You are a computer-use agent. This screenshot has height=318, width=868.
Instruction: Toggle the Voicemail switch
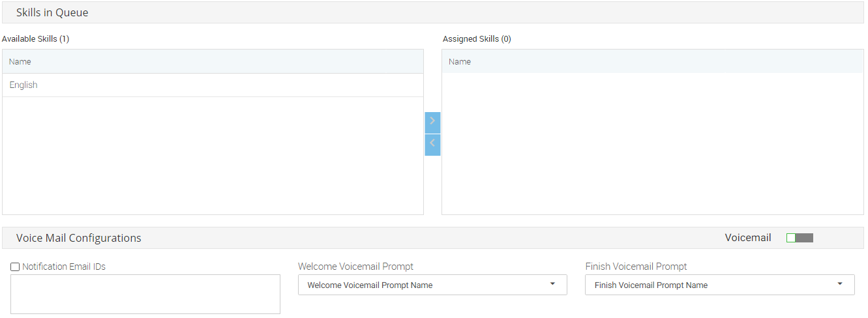[x=800, y=238]
